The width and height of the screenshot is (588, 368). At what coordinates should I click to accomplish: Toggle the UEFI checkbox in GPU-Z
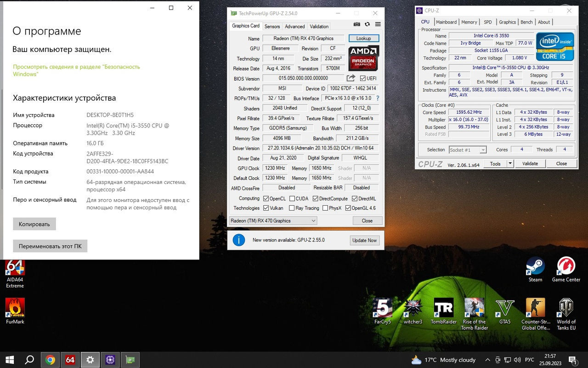[362, 79]
